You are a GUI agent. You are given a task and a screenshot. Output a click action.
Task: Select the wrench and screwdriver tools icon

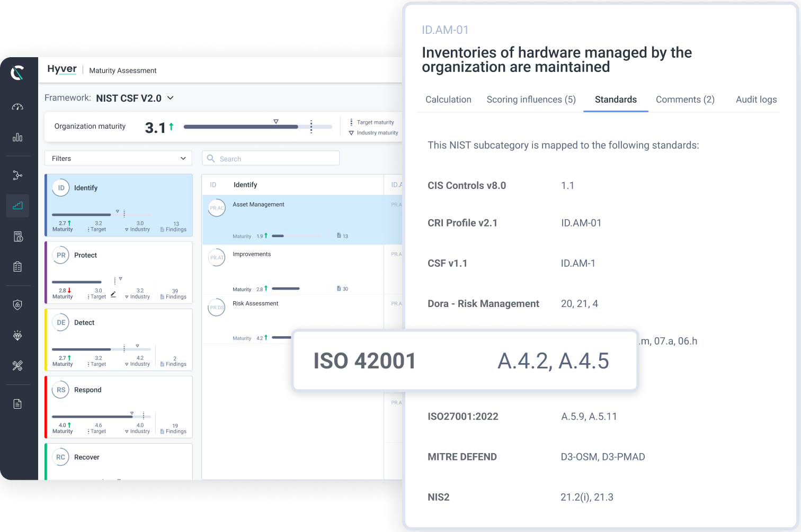pyautogui.click(x=17, y=365)
